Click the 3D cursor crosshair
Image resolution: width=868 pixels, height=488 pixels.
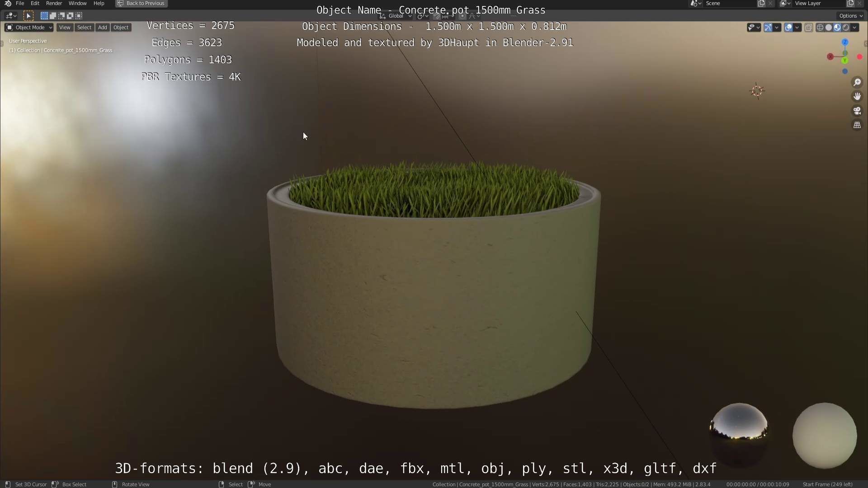point(757,91)
